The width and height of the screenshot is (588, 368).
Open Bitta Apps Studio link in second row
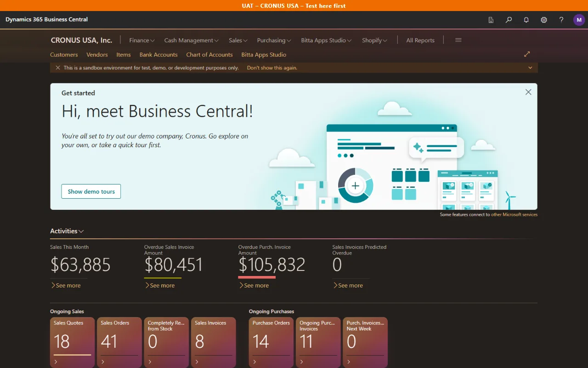tap(264, 54)
